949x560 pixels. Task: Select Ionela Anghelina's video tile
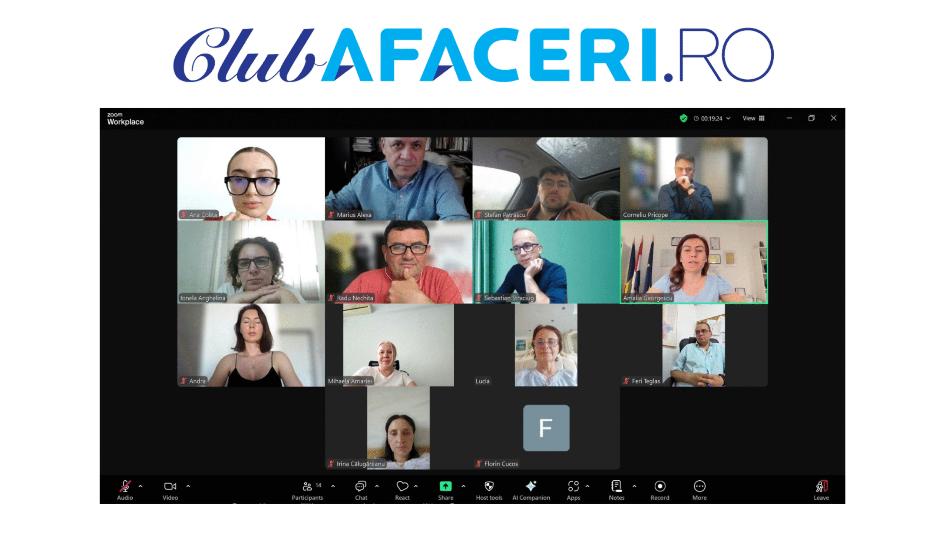click(x=251, y=262)
